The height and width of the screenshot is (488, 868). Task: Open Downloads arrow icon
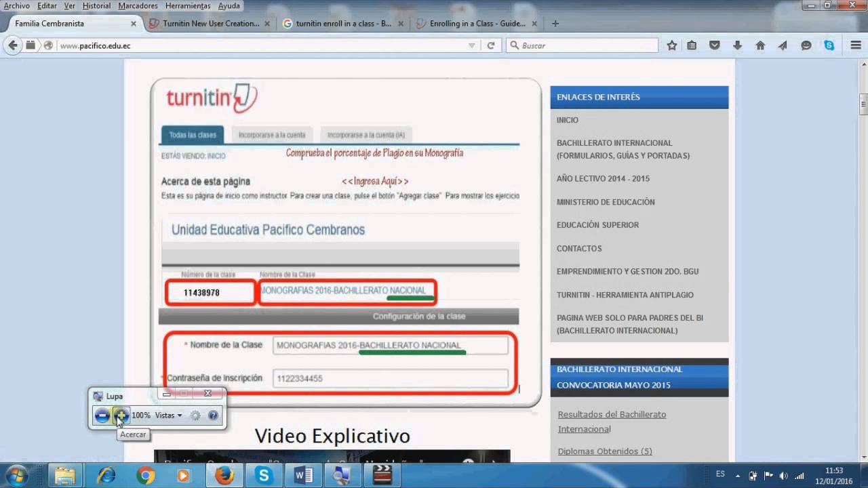coord(737,45)
